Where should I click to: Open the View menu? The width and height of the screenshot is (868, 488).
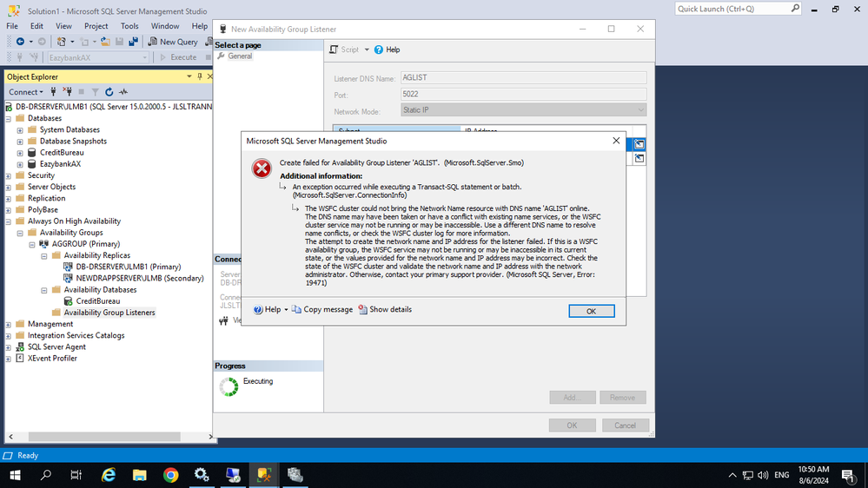point(63,26)
